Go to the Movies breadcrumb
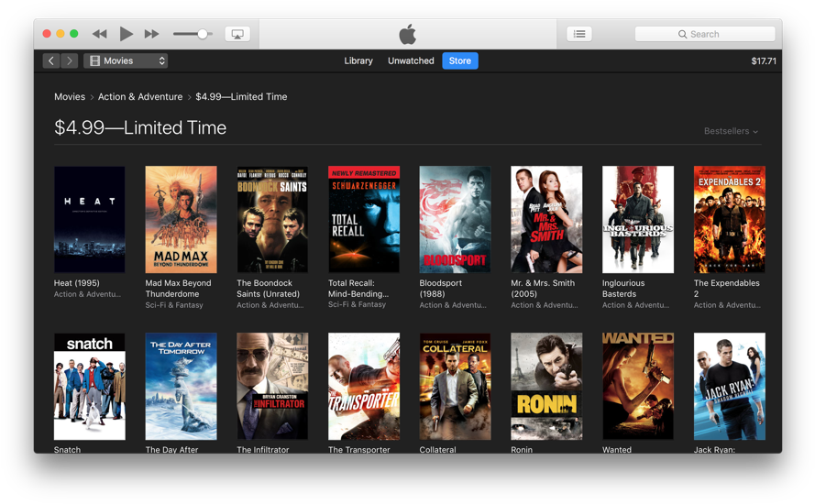 coord(70,96)
